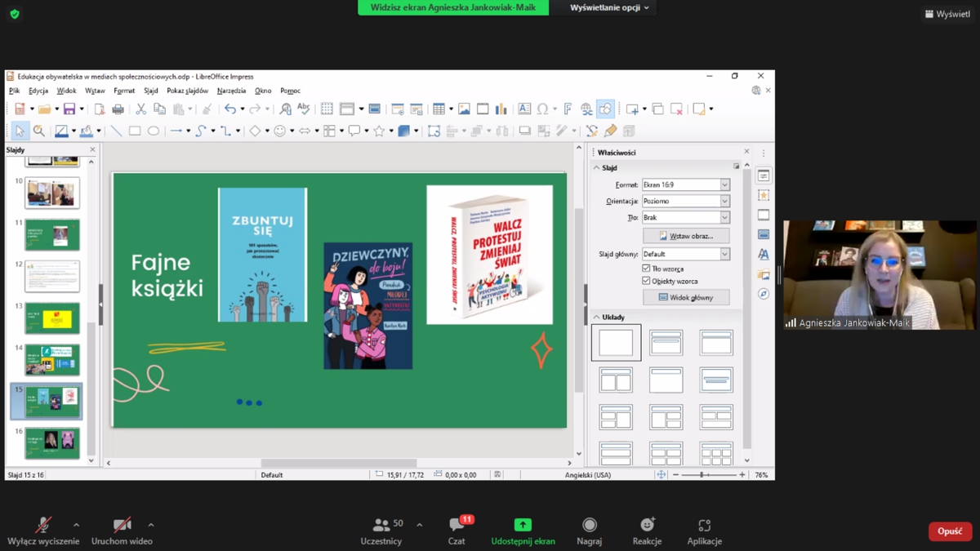Click the 'Wyświetl' view button in Zoom

click(x=947, y=14)
